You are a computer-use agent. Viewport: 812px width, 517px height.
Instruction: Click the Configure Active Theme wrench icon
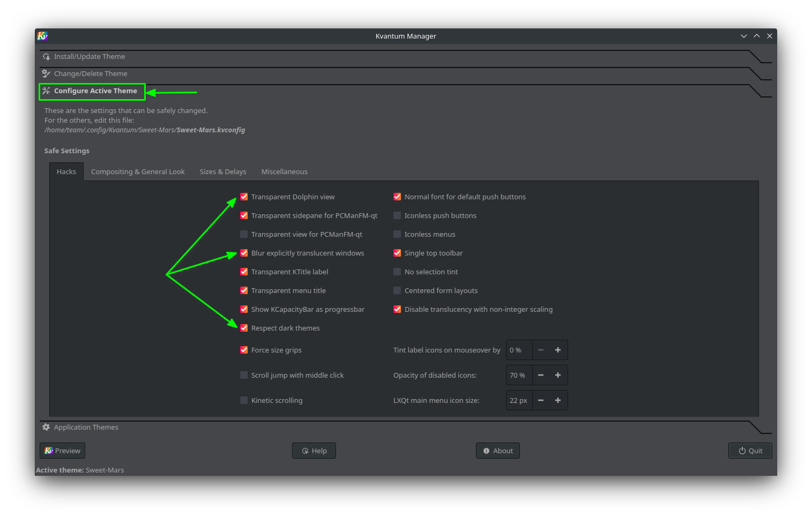coord(46,91)
